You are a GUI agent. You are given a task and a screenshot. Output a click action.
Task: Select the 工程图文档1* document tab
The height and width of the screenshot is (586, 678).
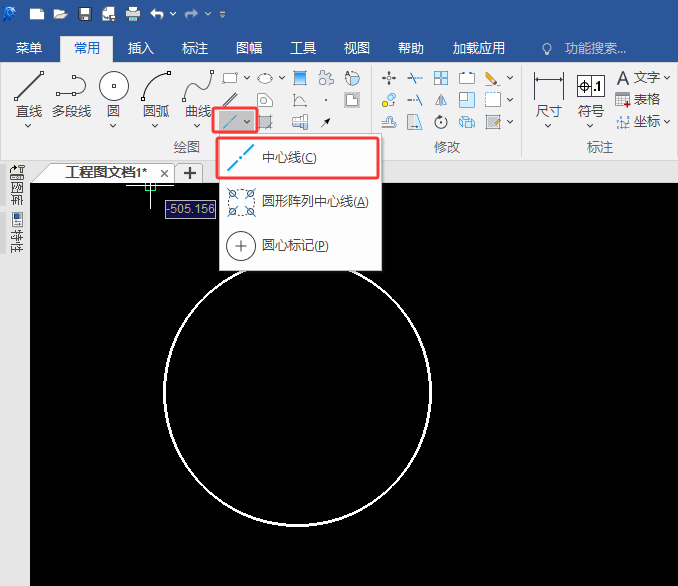pos(106,173)
